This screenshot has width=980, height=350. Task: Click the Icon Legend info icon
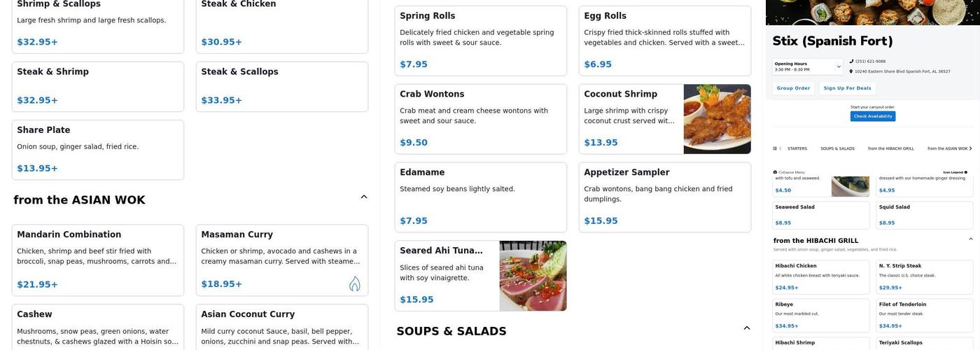[x=966, y=172]
